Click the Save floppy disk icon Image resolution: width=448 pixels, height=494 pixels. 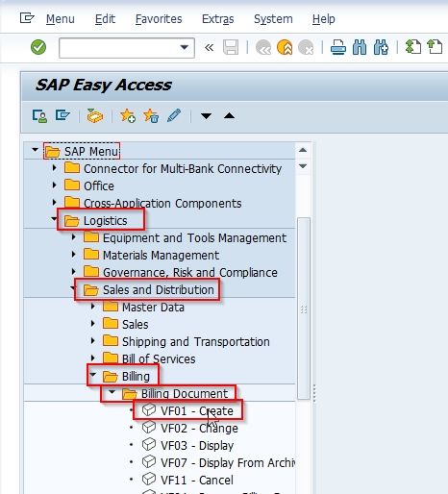tap(231, 47)
